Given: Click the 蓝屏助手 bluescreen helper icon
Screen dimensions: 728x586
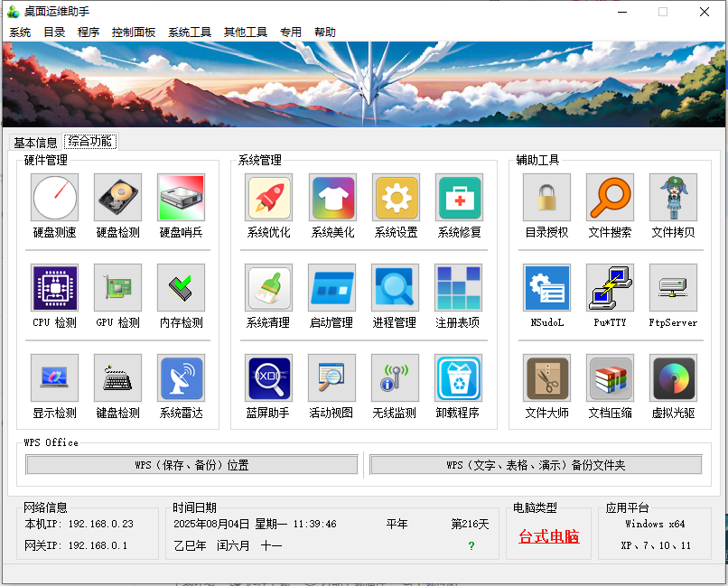Looking at the screenshot, I should tap(268, 378).
